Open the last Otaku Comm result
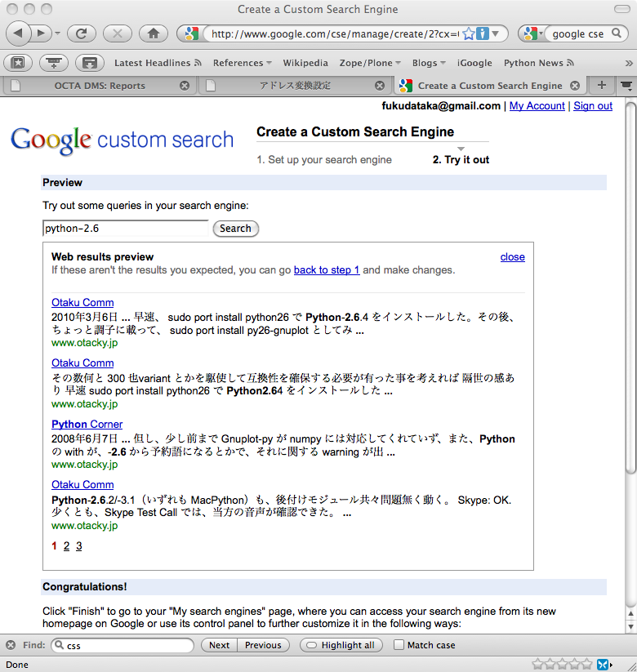This screenshot has height=672, width=637. tap(82, 485)
